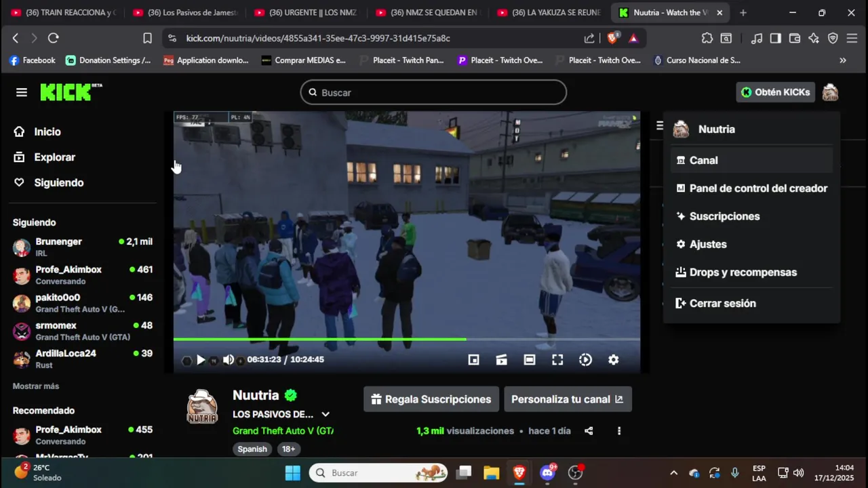Click the address bar URL

pos(318,38)
